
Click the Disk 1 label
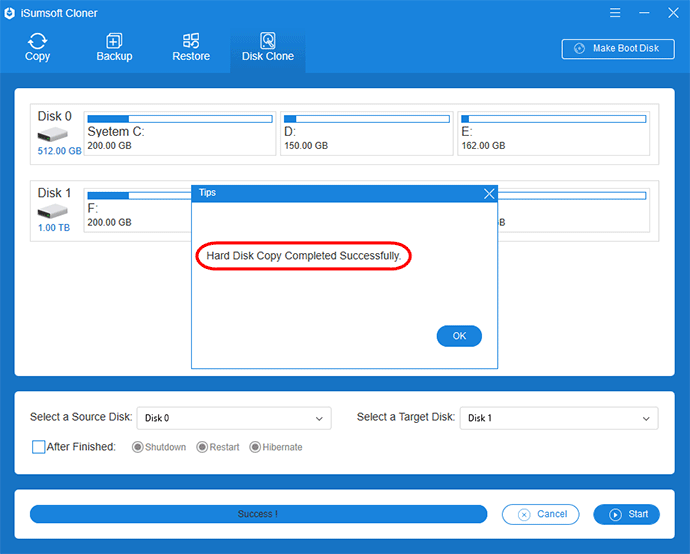(x=54, y=193)
